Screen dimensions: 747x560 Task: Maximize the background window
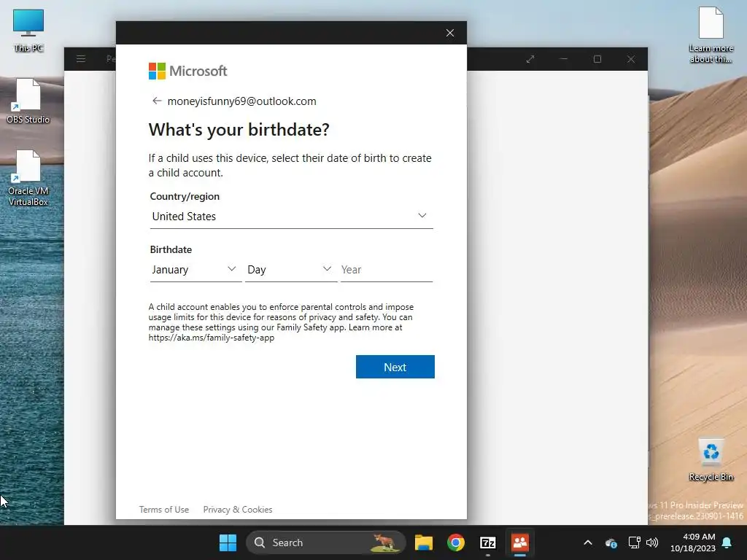coord(597,59)
